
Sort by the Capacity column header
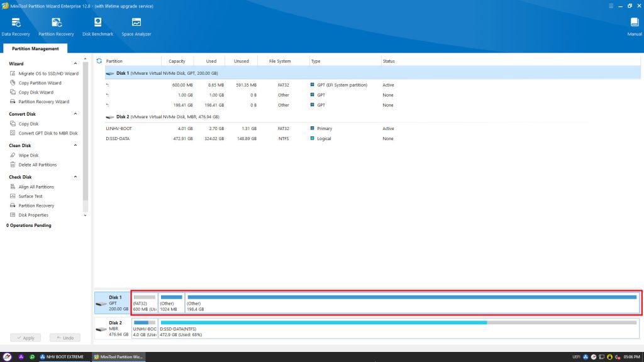177,61
